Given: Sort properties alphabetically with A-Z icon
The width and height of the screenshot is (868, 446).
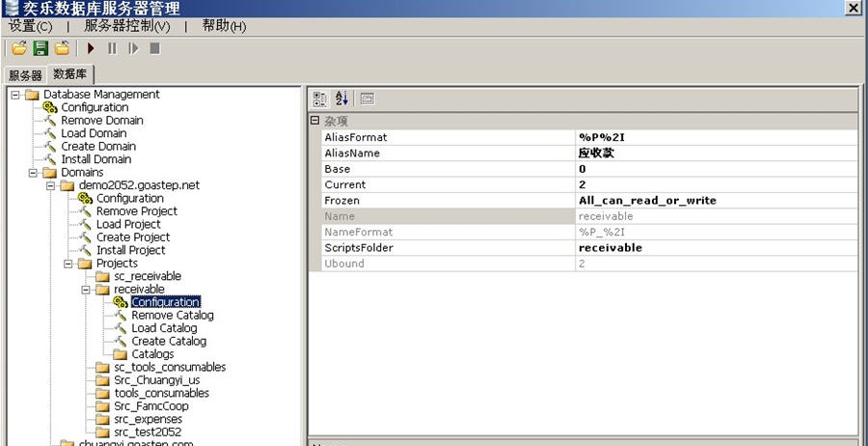Looking at the screenshot, I should click(341, 98).
